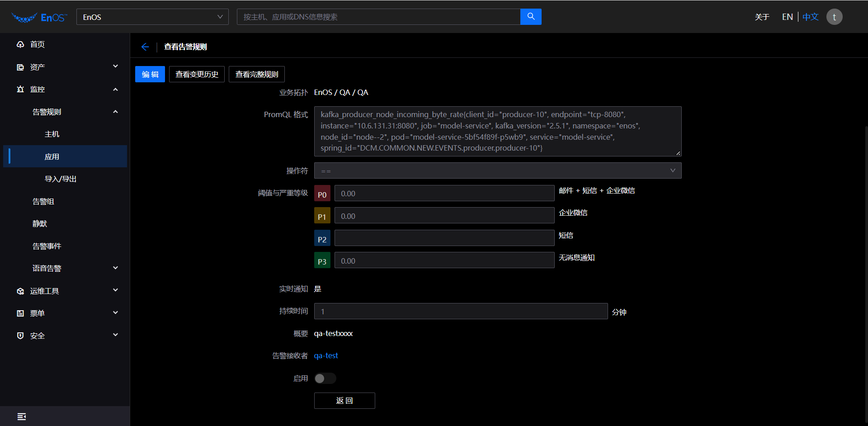Image resolution: width=868 pixels, height=426 pixels.
Task: Expand the 票单 menu section
Action: tap(115, 313)
